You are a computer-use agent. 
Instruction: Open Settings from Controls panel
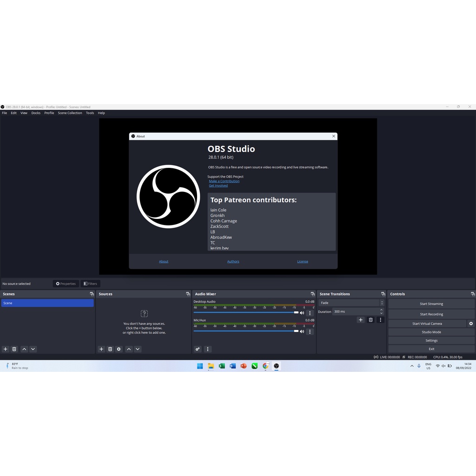431,341
